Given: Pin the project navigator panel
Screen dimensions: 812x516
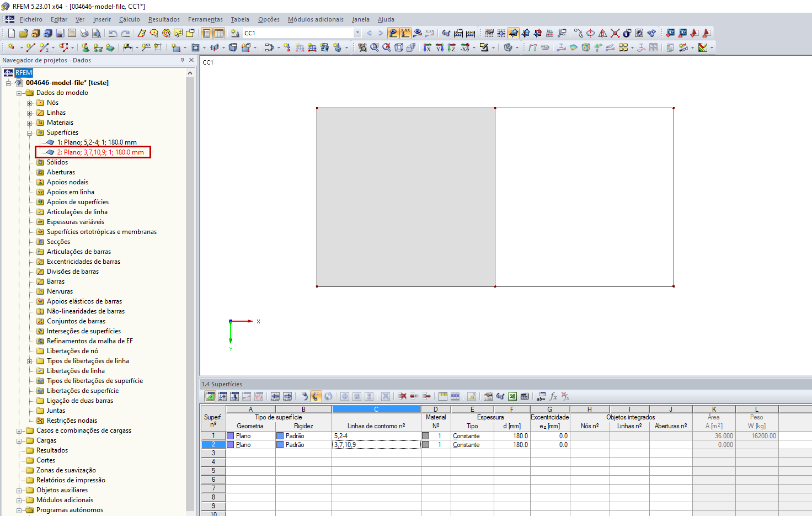Looking at the screenshot, I should 182,60.
